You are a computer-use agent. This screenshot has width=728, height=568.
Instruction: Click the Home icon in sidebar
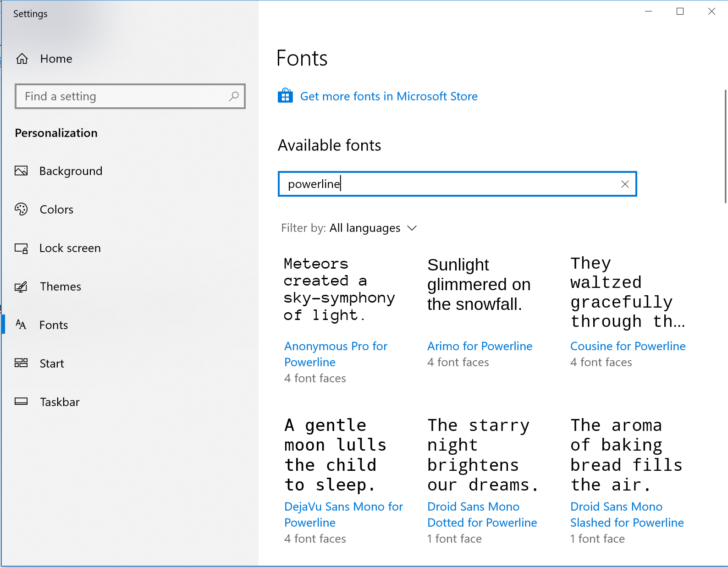coord(22,59)
